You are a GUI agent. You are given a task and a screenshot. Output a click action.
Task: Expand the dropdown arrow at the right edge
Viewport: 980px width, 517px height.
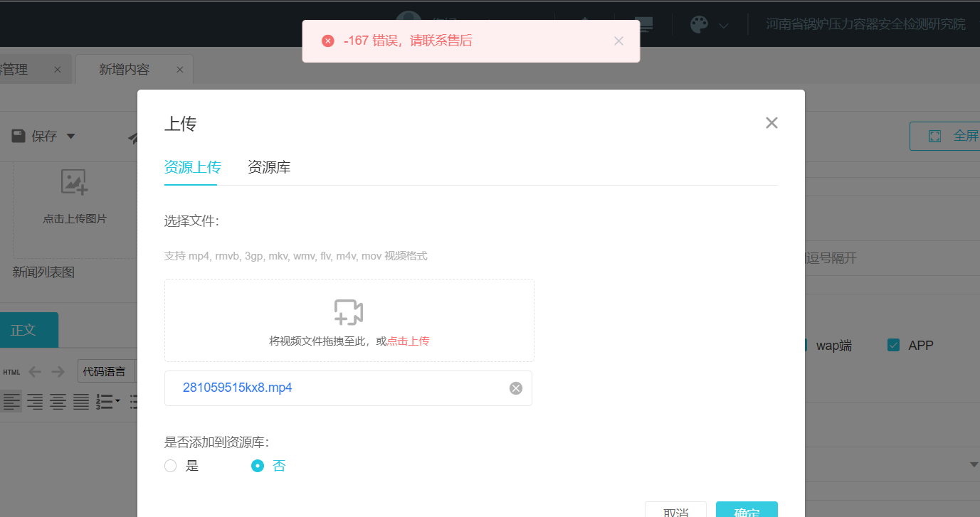tap(974, 465)
